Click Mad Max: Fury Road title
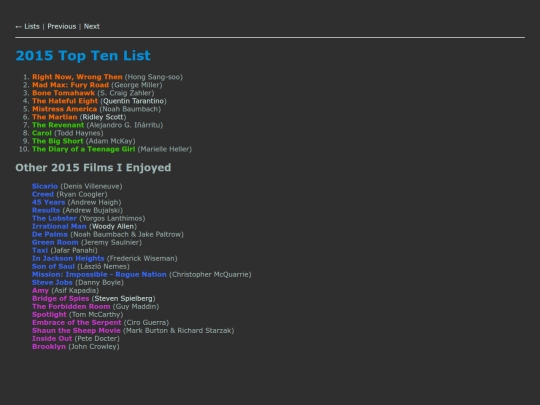Screen dimensions: 540x405 tap(70, 85)
